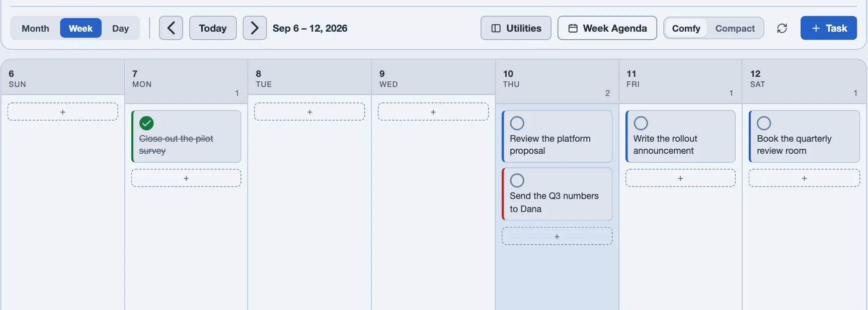868x310 pixels.
Task: Refresh the calendar with the sync icon
Action: (782, 28)
